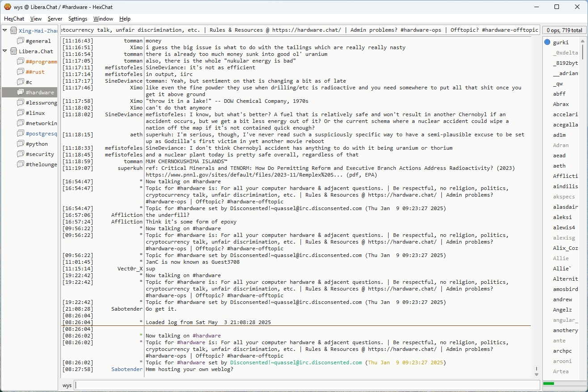
Task: Collapse the Xing-Hai-Zhai server tree
Action: (x=5, y=30)
